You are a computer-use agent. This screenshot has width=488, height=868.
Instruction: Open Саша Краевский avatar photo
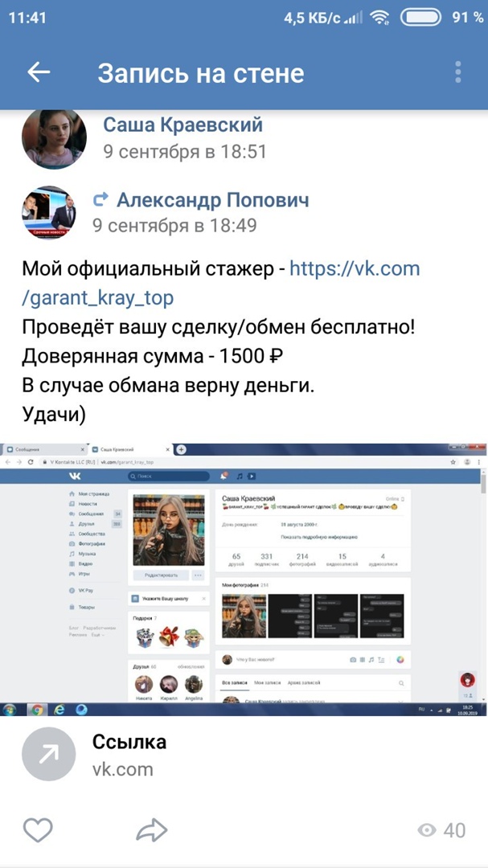pyautogui.click(x=54, y=138)
